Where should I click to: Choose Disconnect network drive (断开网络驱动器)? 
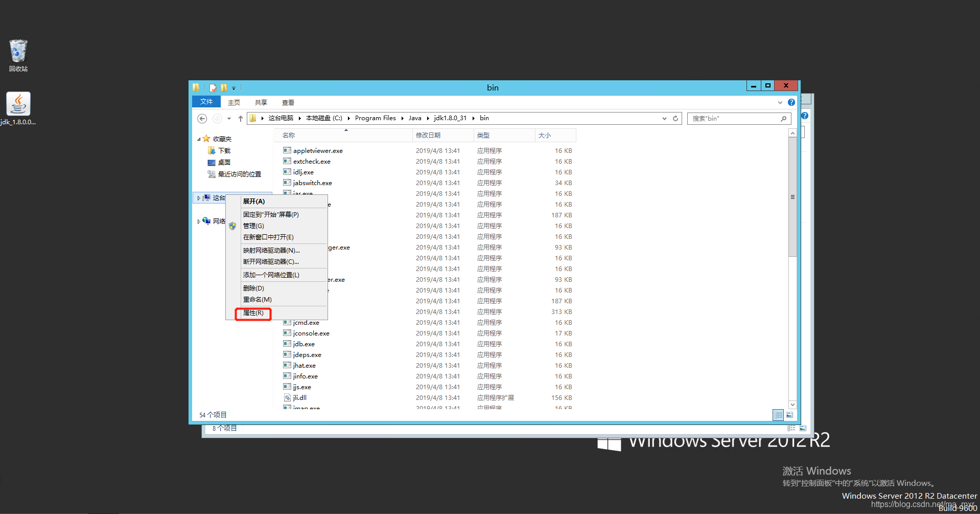[276, 261]
